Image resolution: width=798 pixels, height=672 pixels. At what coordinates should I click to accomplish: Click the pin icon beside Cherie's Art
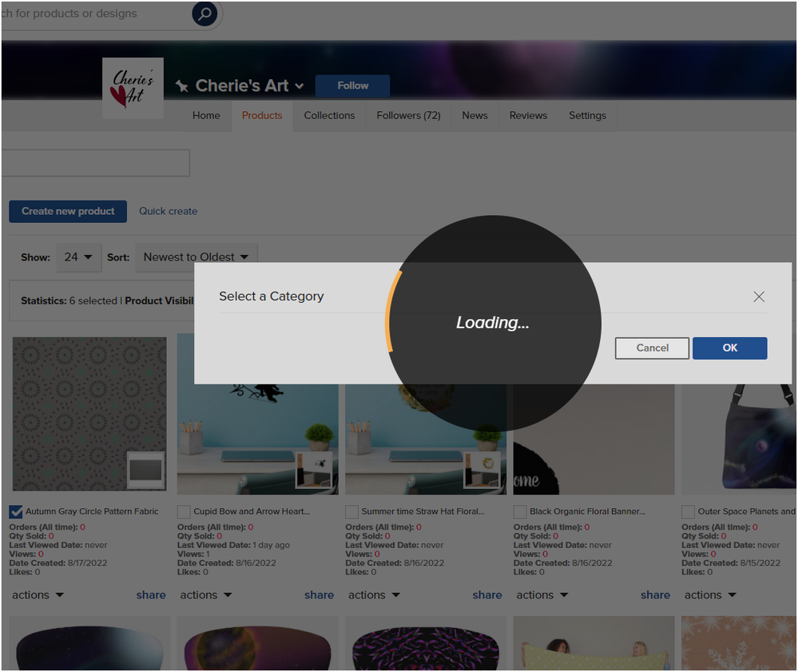(x=182, y=86)
